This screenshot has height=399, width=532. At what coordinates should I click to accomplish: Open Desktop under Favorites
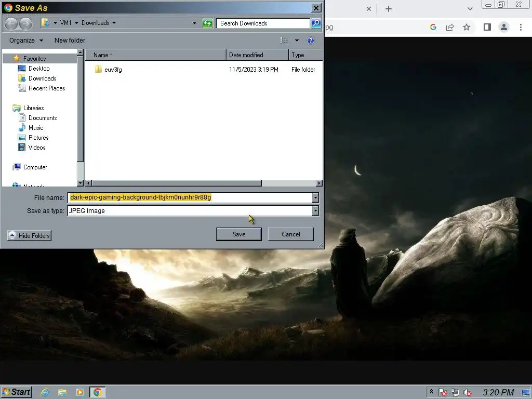pyautogui.click(x=39, y=69)
